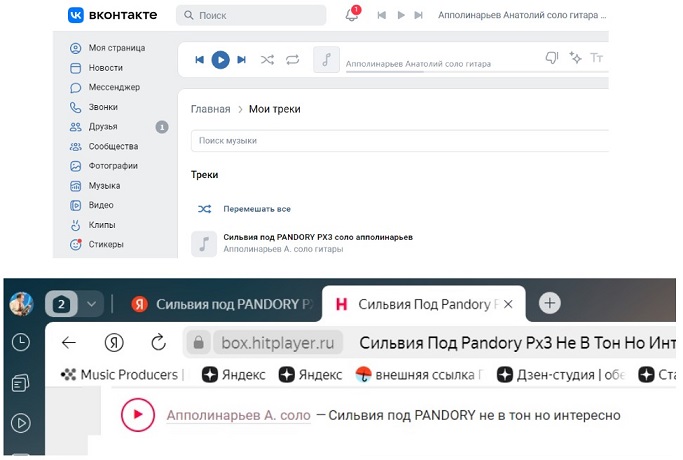683x460 pixels.
Task: Click the shuffle icon beside Перемешать все
Action: point(204,209)
